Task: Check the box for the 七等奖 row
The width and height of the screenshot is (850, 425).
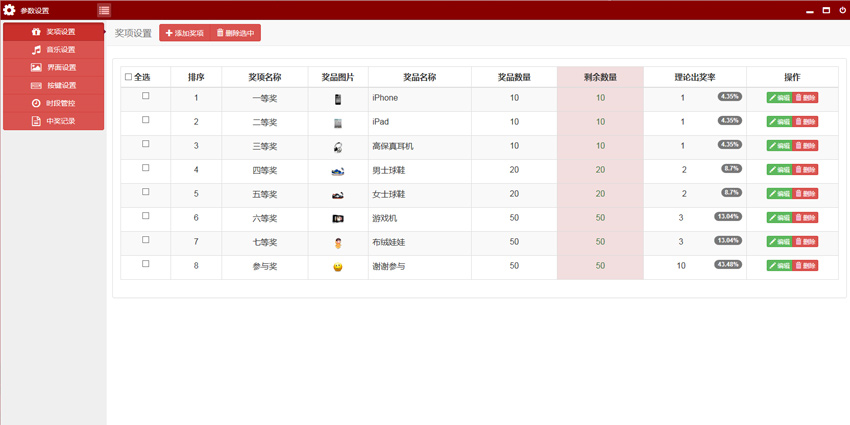Action: [145, 240]
